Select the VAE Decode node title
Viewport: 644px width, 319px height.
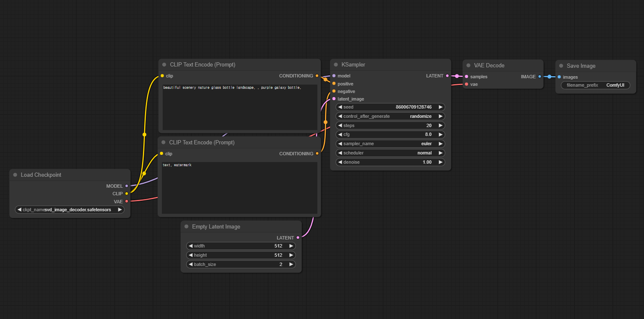[x=489, y=65]
